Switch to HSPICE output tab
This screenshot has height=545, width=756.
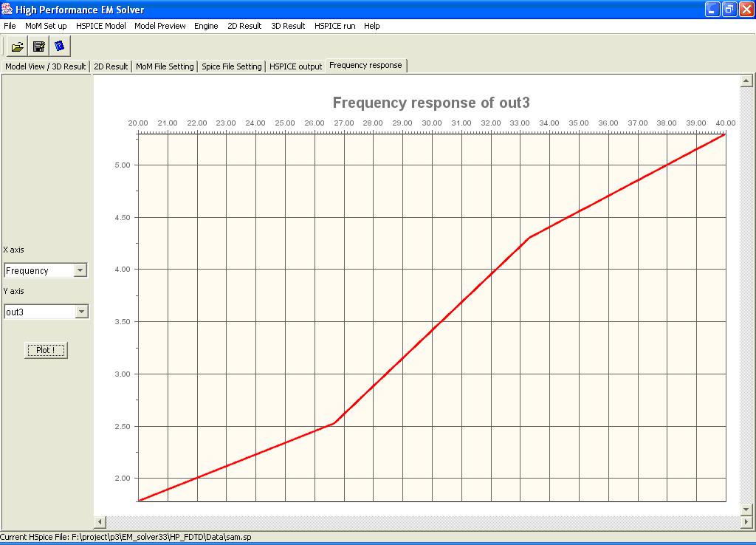(x=295, y=66)
